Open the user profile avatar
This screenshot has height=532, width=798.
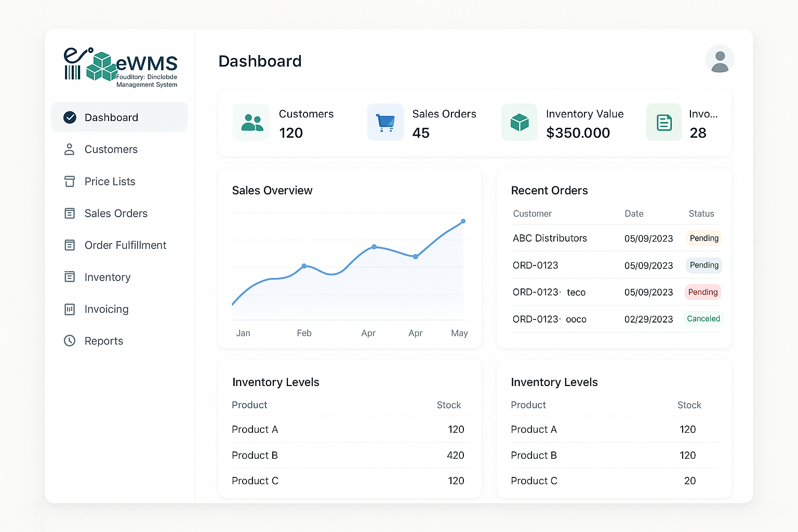[720, 59]
